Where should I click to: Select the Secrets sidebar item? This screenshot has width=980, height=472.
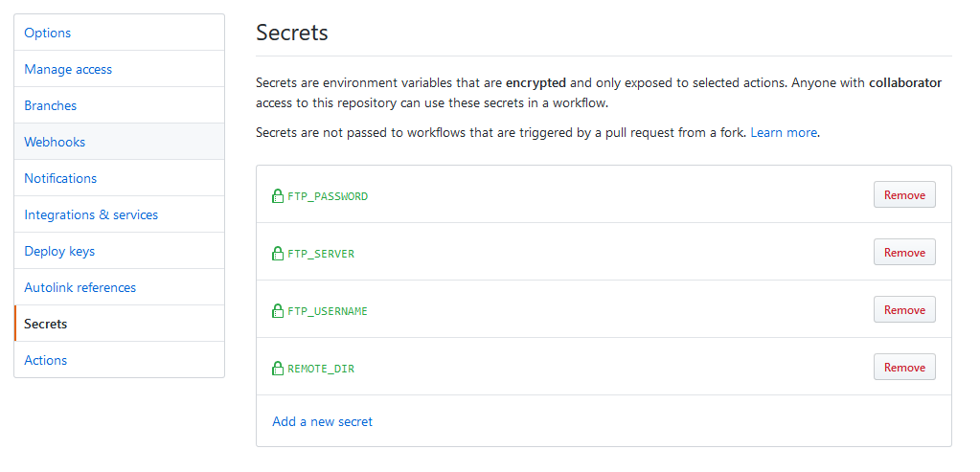coord(119,324)
